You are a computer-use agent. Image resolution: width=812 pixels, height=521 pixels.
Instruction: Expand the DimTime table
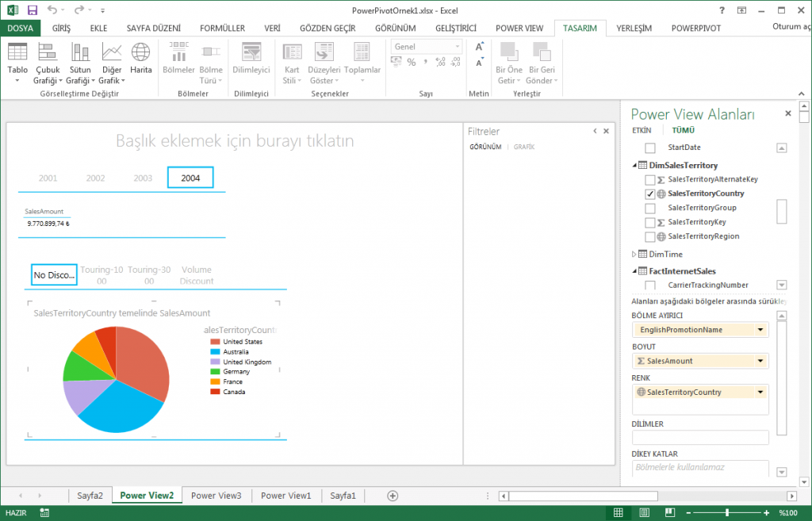coord(634,255)
